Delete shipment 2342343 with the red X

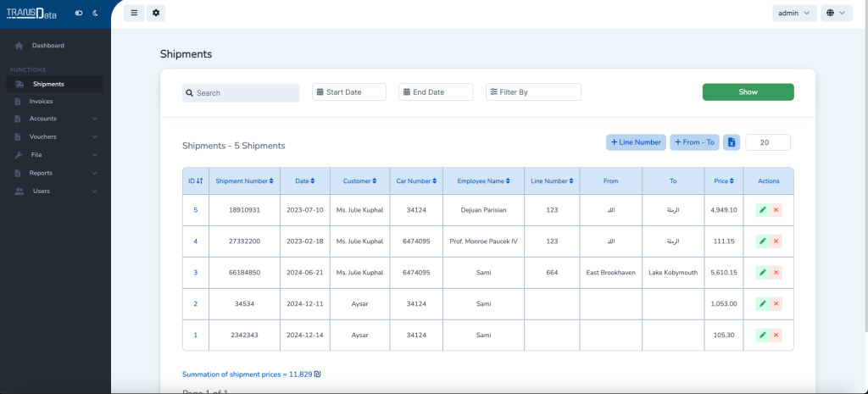(x=776, y=336)
